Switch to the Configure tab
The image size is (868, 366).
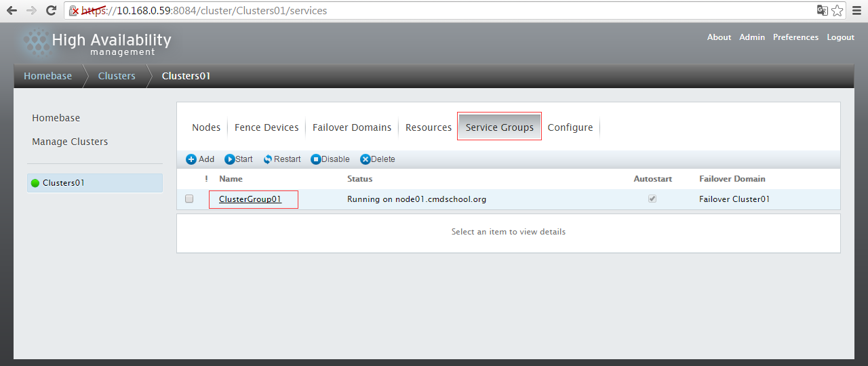[570, 127]
